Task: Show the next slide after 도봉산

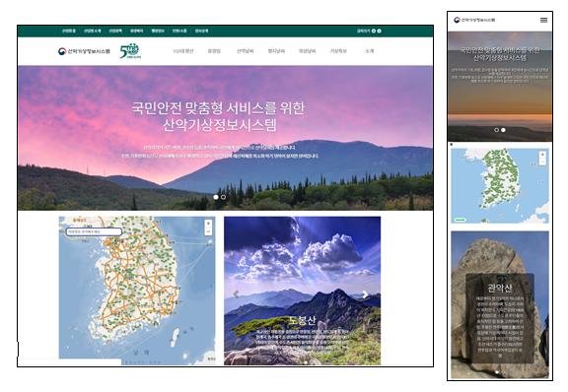Action: pyautogui.click(x=365, y=294)
